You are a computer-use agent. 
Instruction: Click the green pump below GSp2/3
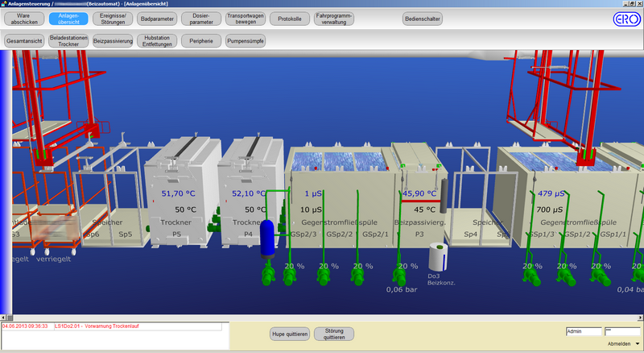291,276
